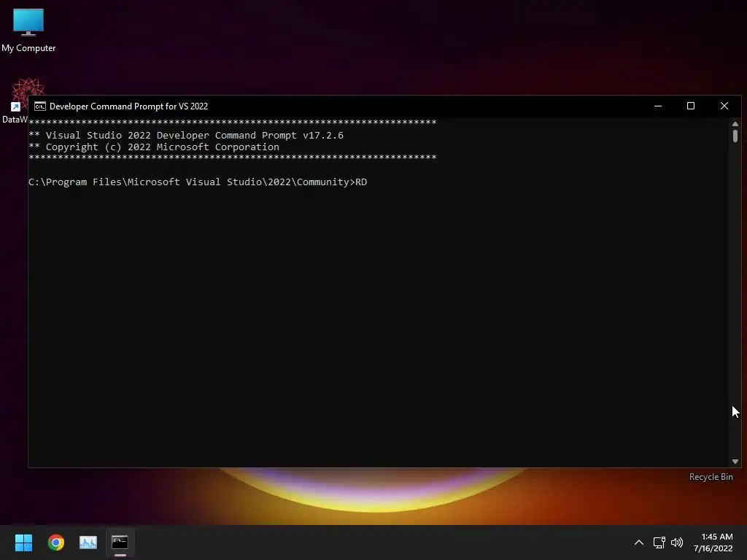Open the Windows Start menu

23,542
